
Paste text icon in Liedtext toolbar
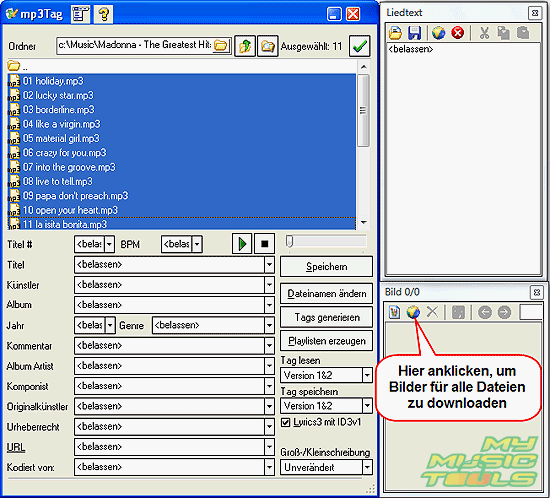[x=523, y=33]
